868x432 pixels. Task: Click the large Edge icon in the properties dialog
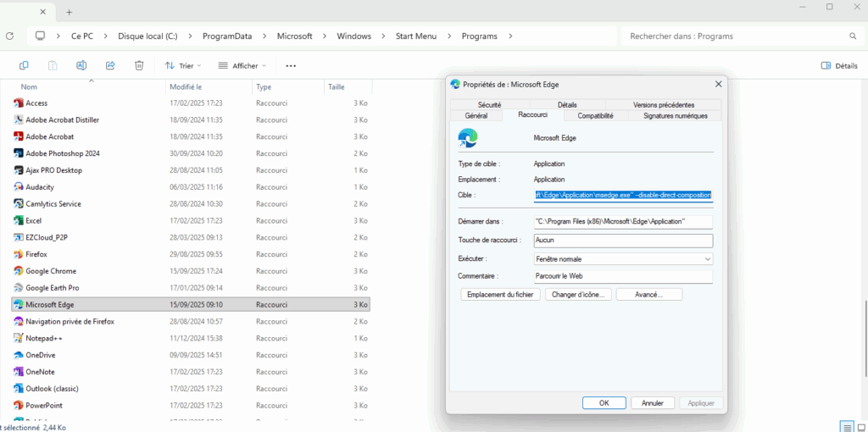[468, 138]
